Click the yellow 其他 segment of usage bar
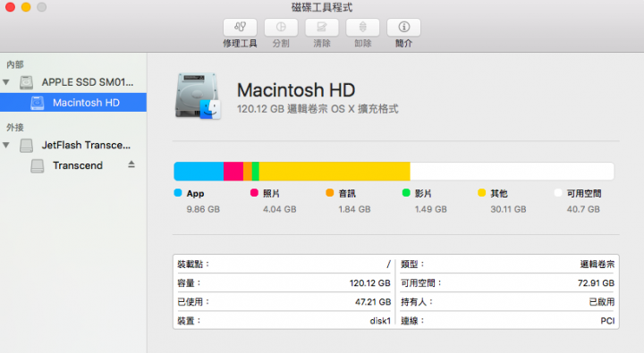The width and height of the screenshot is (644, 353). [x=335, y=172]
